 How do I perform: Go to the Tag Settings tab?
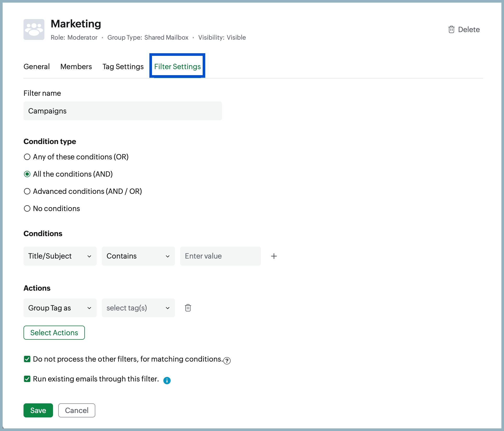(x=123, y=67)
